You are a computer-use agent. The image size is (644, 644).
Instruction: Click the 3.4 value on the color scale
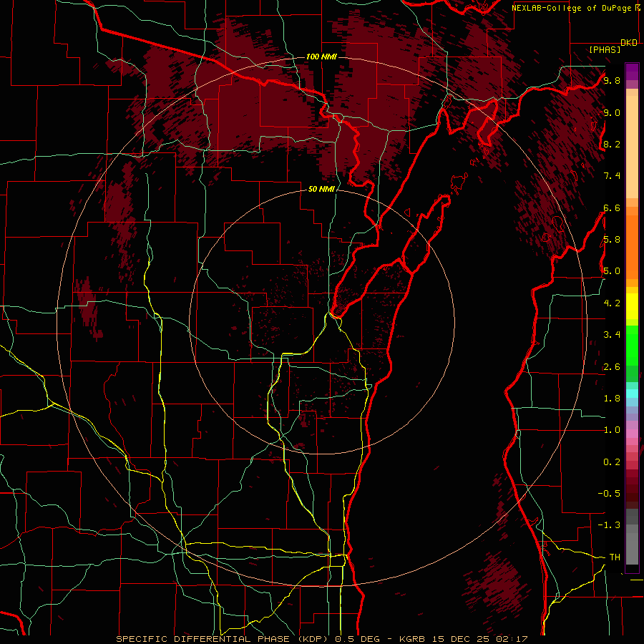point(612,335)
